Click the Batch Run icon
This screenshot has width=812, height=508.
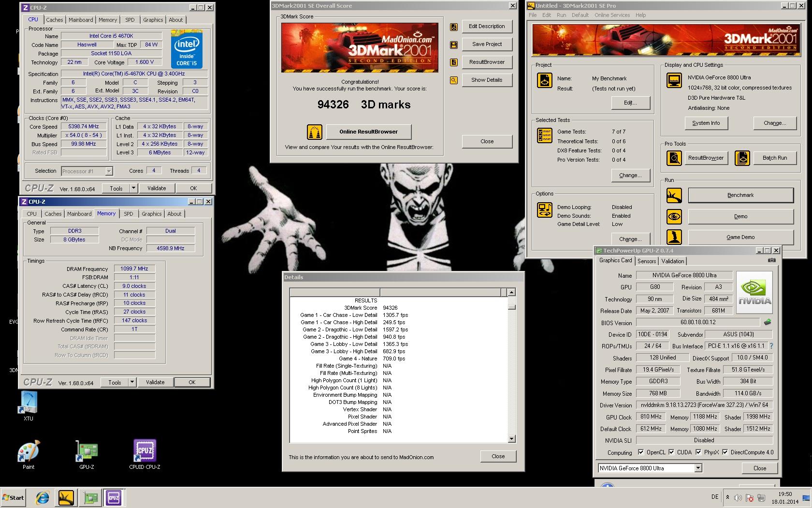pos(742,158)
